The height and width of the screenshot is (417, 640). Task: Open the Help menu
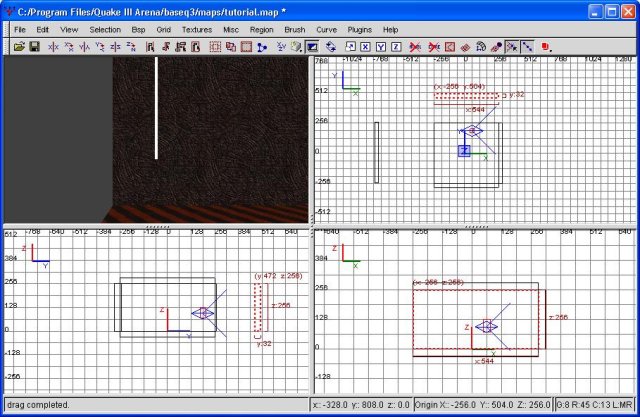click(390, 30)
